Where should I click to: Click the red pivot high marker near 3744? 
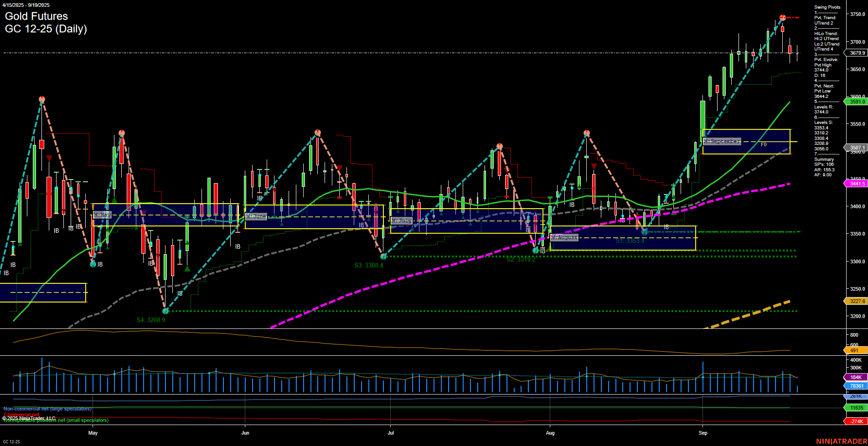782,17
